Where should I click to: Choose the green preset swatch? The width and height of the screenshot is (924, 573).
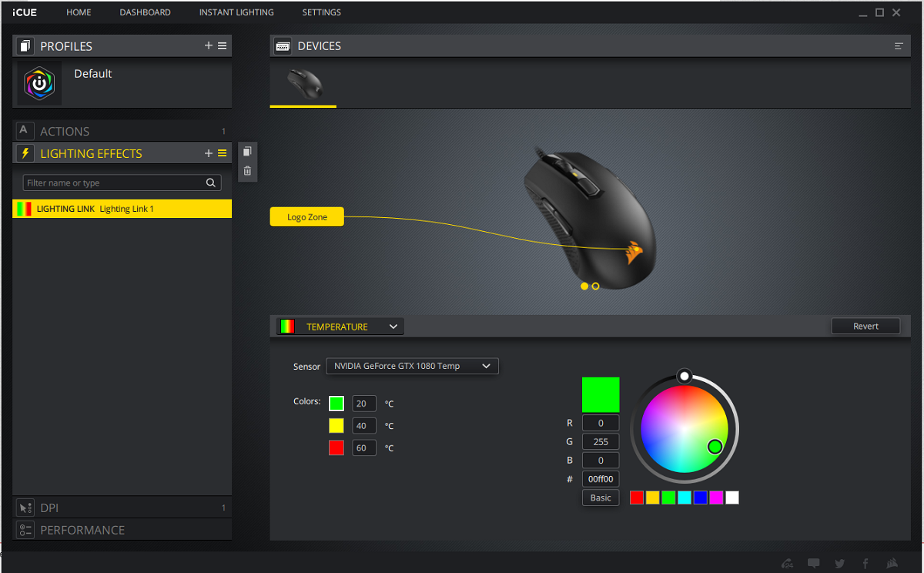pyautogui.click(x=668, y=498)
